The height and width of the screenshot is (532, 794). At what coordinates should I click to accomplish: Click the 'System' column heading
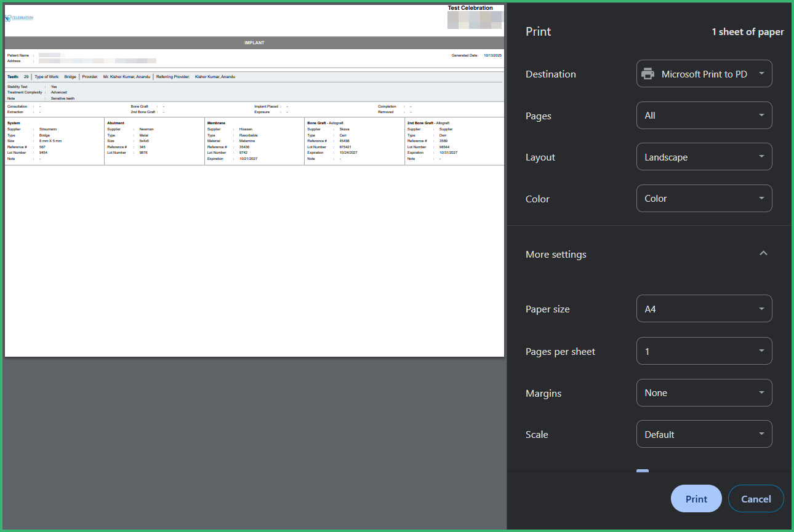(x=14, y=123)
